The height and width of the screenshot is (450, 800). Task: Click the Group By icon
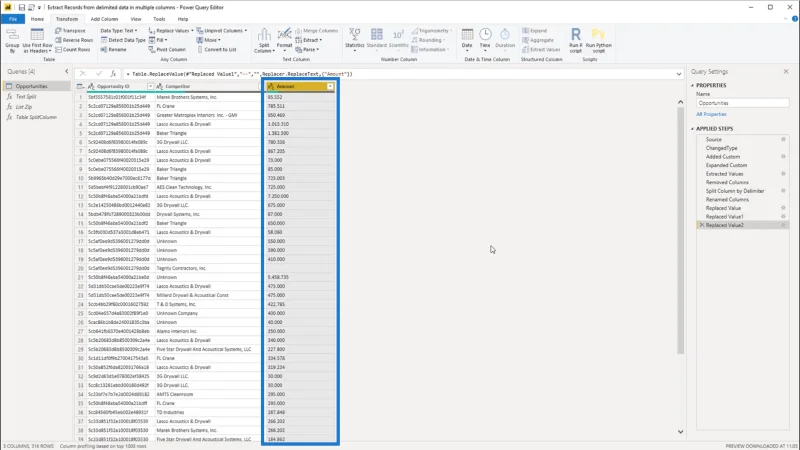[12, 40]
